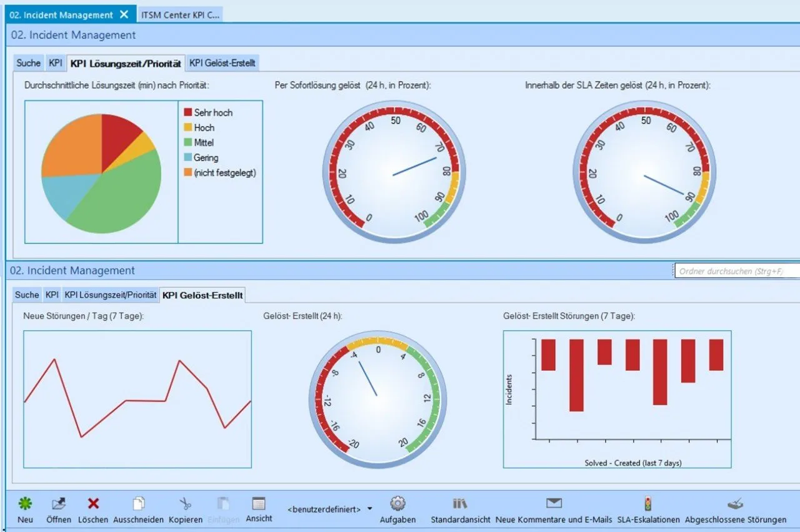The height and width of the screenshot is (532, 800).
Task: Click Neue Störungen / Tag (7 Tage) heading
Action: point(84,316)
